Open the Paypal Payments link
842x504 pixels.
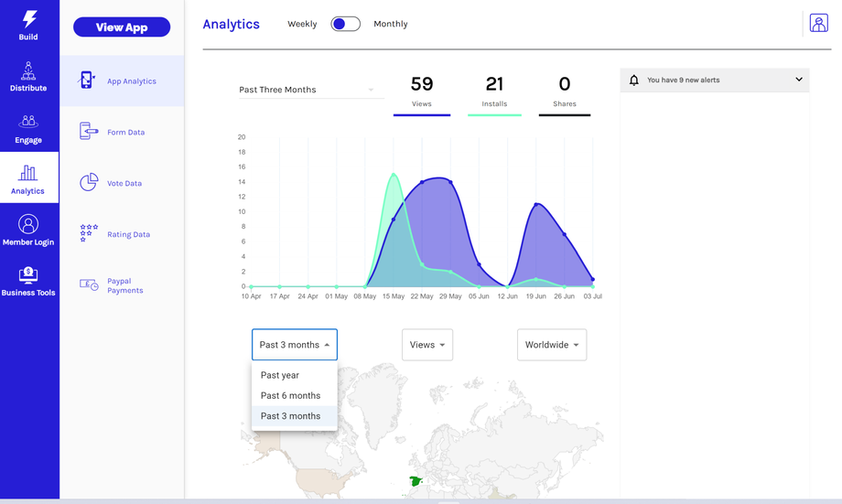pos(124,285)
